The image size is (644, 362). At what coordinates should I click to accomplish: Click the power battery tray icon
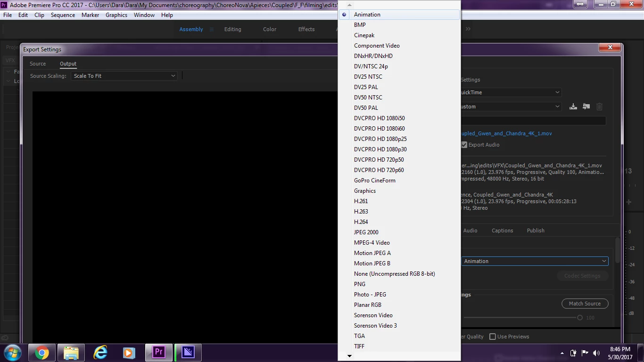coord(574,353)
